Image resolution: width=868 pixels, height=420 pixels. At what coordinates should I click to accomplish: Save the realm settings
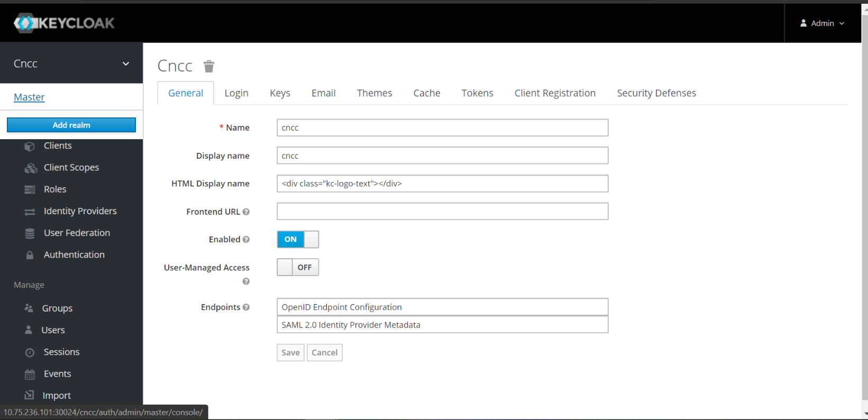[x=290, y=353]
